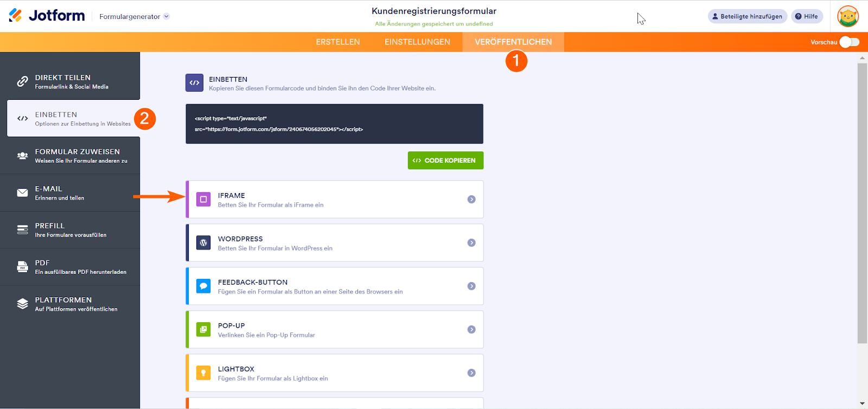Select the Veröffentlichen tab
Screen dimensions: 868x409
[513, 42]
